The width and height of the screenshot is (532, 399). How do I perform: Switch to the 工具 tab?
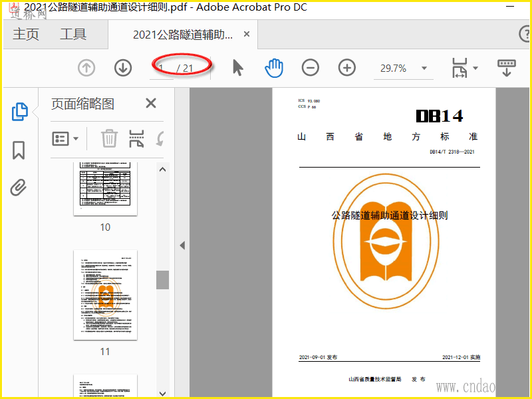(x=73, y=35)
